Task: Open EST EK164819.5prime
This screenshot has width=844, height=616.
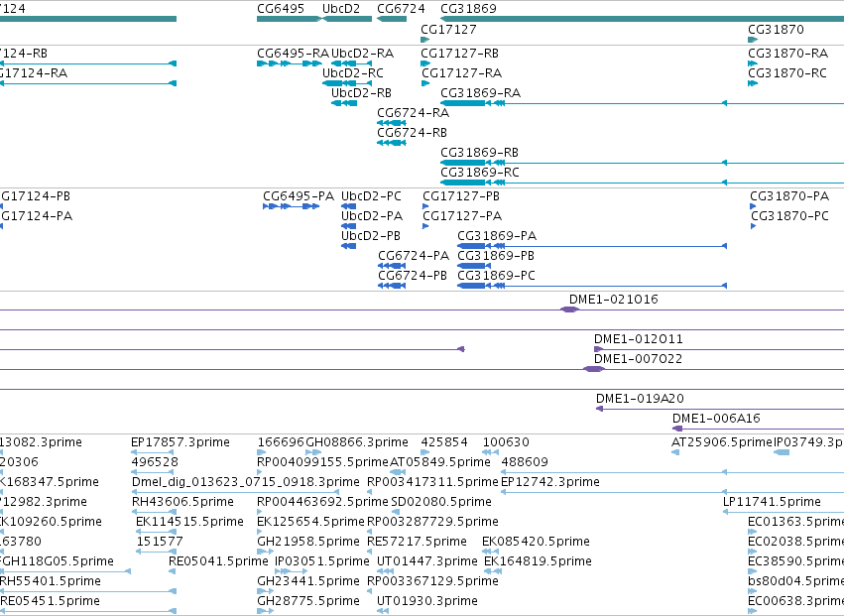Action: [x=539, y=561]
